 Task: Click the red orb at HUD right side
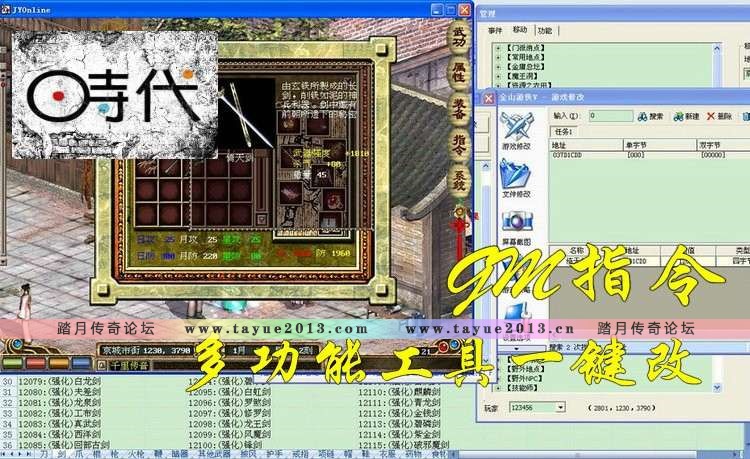(x=443, y=346)
